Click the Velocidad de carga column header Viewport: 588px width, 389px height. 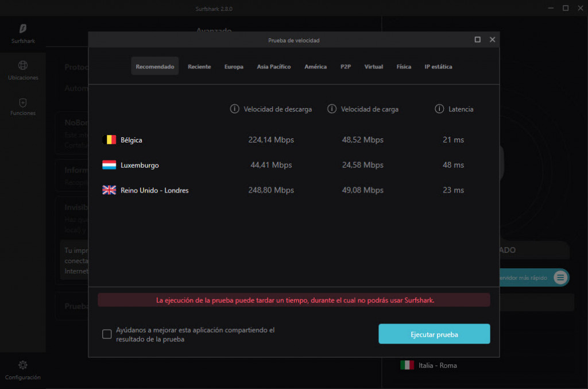[x=369, y=109]
